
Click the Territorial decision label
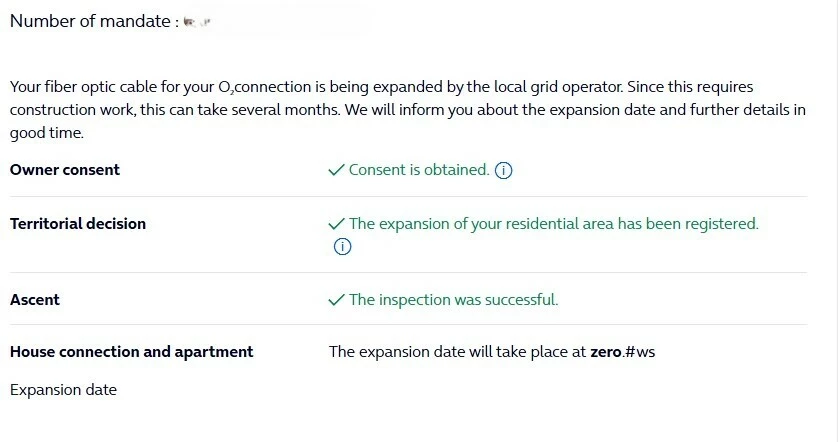tap(78, 224)
